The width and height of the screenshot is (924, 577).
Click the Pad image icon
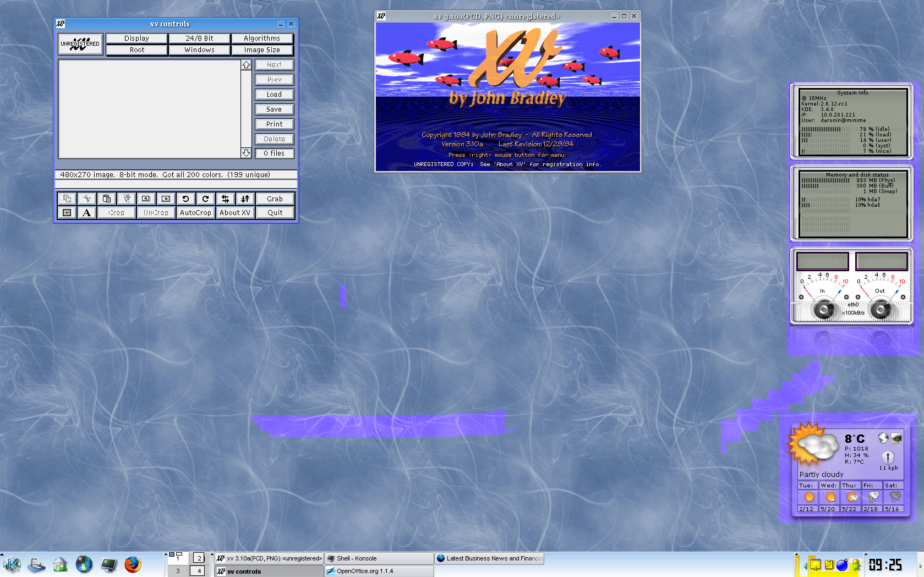(x=67, y=213)
